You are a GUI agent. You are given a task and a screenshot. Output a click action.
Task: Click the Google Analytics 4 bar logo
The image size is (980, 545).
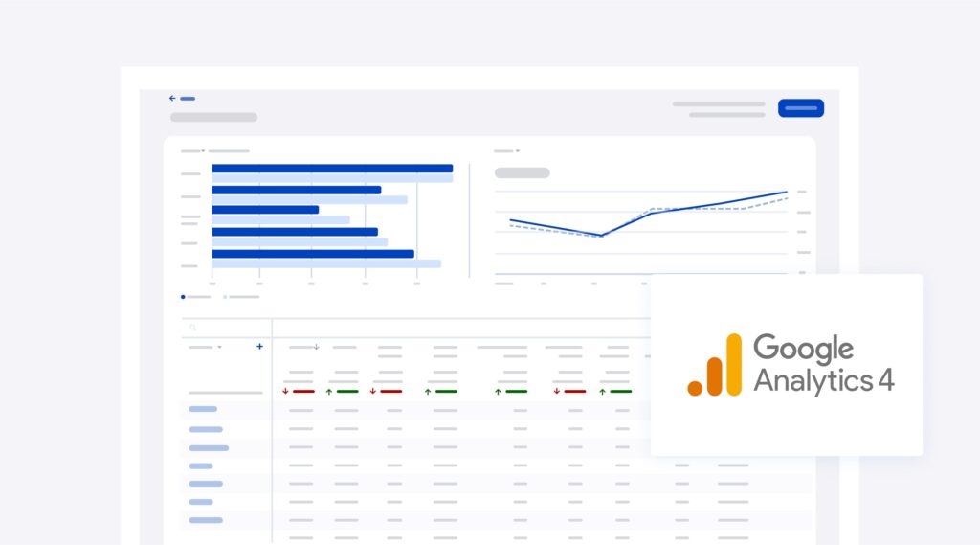(715, 365)
